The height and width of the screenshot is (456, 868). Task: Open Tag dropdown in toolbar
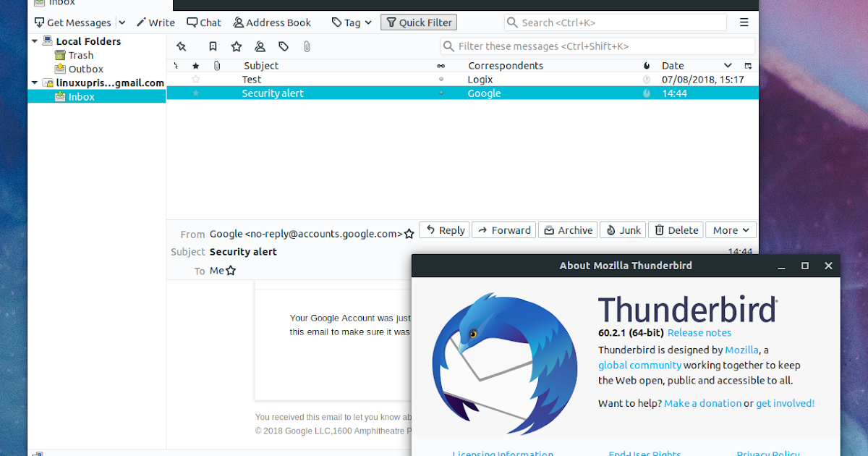click(x=352, y=22)
